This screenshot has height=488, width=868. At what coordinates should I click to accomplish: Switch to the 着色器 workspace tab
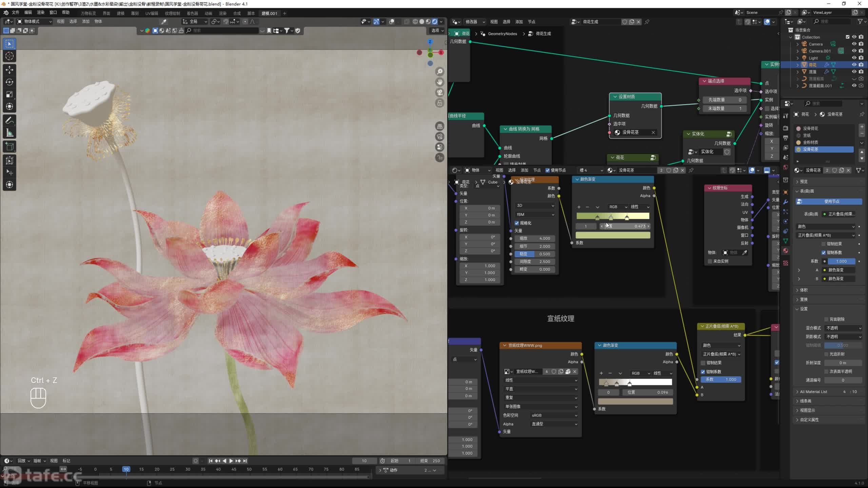click(192, 13)
